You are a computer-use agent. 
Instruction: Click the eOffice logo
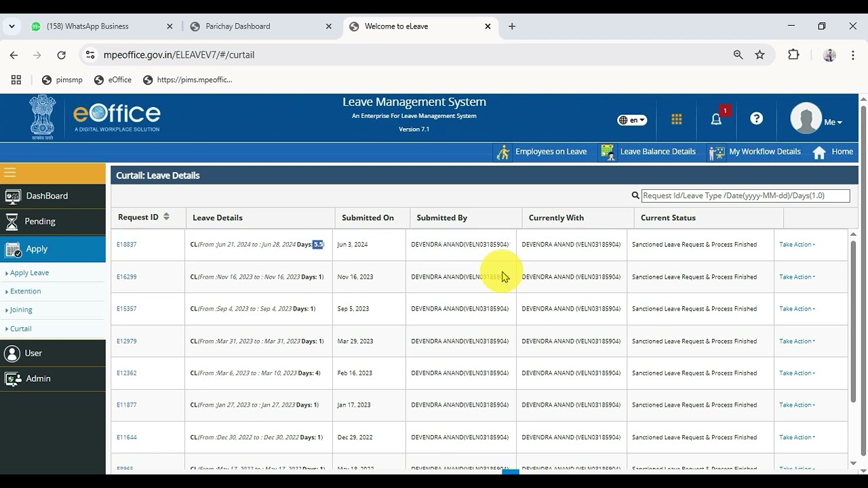pyautogui.click(x=117, y=117)
